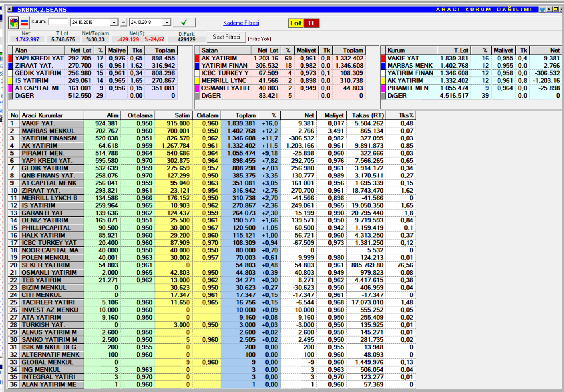Image resolution: width=564 pixels, height=392 pixels.
Task: Select the TEB YATIRIM row
Action: click(x=212, y=280)
